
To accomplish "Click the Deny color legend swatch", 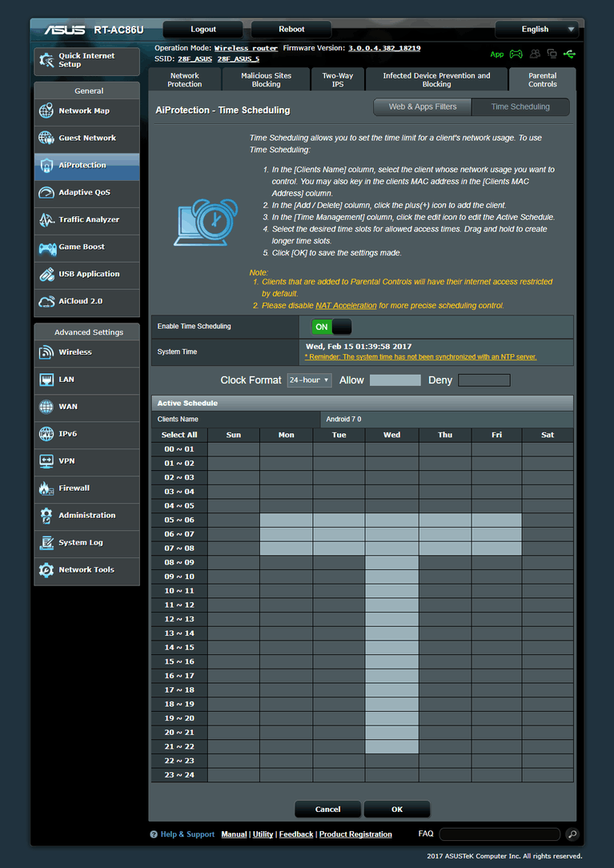I will click(x=484, y=380).
